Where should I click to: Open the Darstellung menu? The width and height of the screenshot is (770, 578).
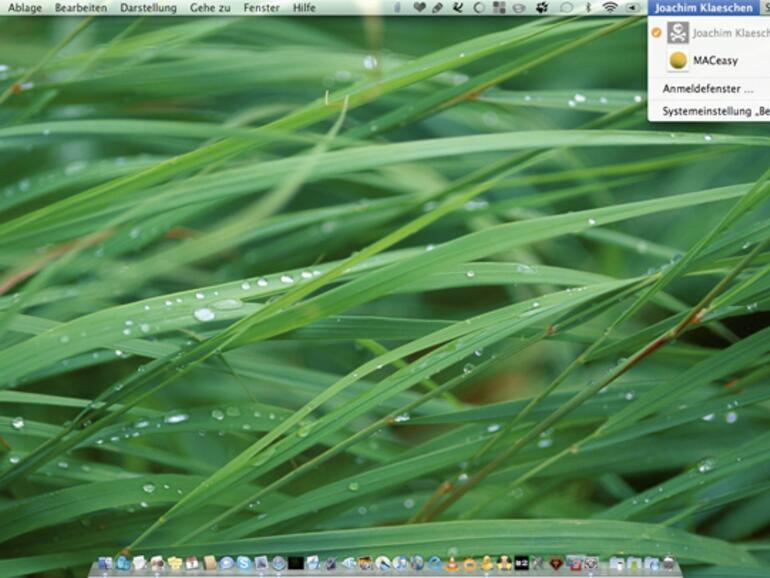148,8
